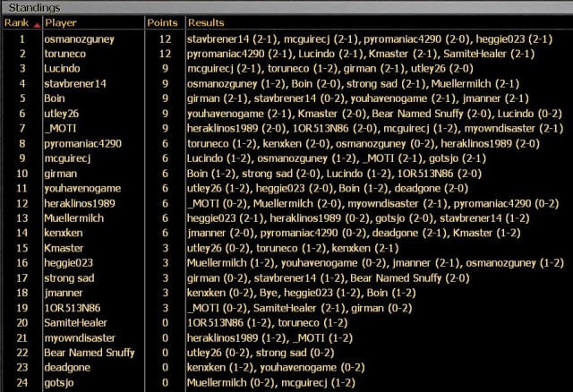
Task: Sort by the Rank column header
Action: (x=21, y=22)
